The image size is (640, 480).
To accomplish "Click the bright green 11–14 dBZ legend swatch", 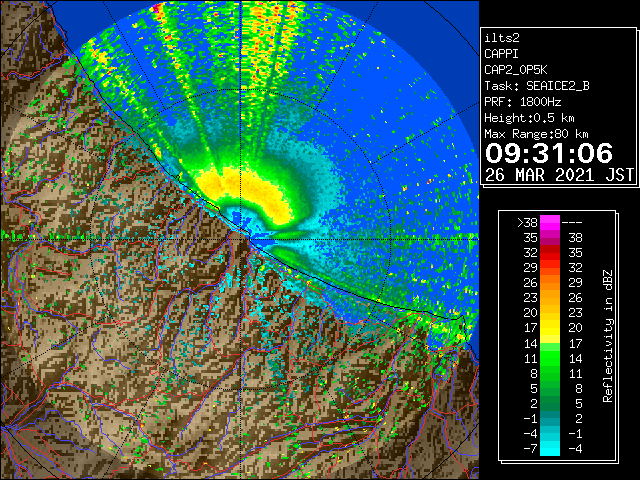I will click(x=550, y=358).
